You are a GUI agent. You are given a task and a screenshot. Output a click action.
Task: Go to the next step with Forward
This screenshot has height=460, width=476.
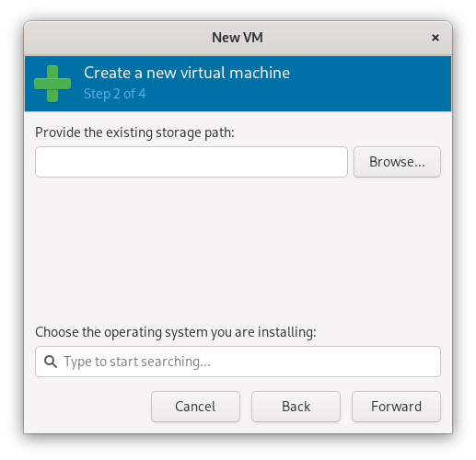(x=396, y=407)
